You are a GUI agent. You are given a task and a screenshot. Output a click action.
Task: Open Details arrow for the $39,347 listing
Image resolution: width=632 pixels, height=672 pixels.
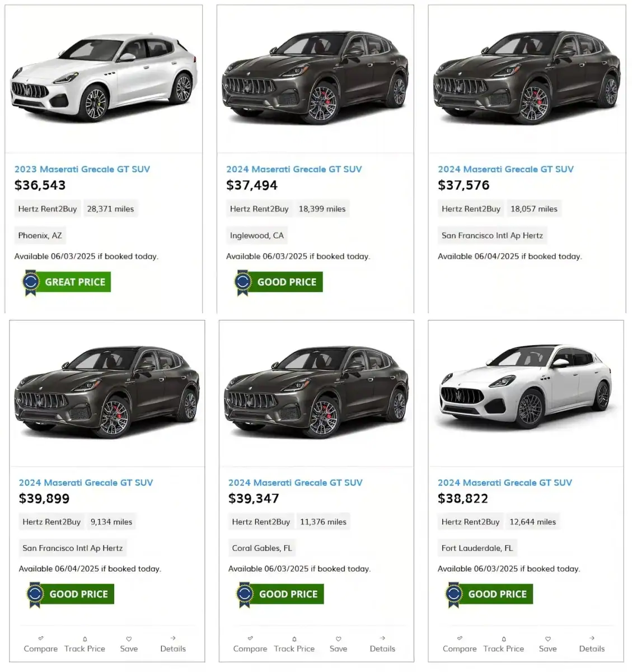click(x=382, y=638)
